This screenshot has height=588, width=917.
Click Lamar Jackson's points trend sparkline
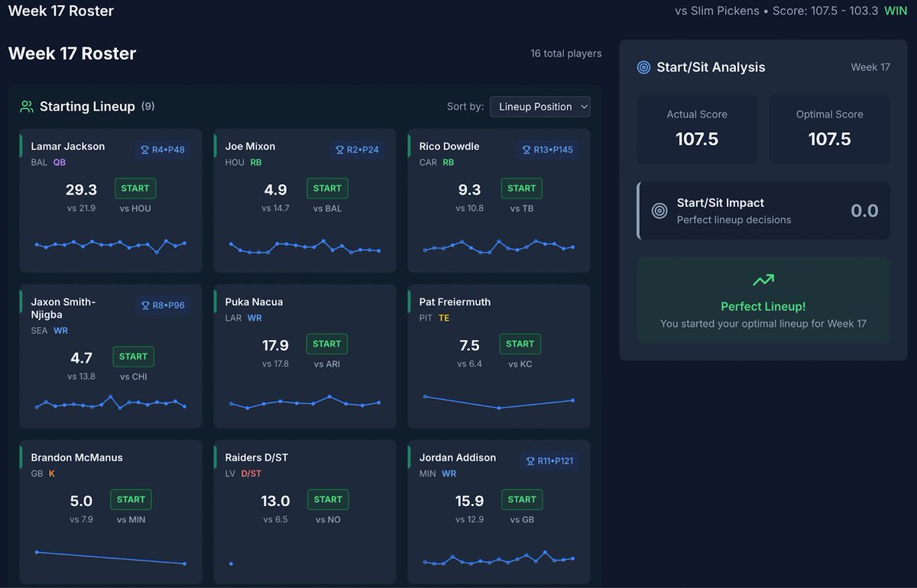click(x=111, y=245)
